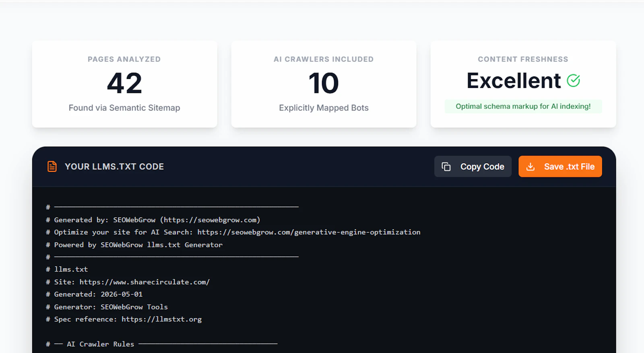Click the 'Generator: SEOWebGrow Tools' line

pyautogui.click(x=107, y=307)
